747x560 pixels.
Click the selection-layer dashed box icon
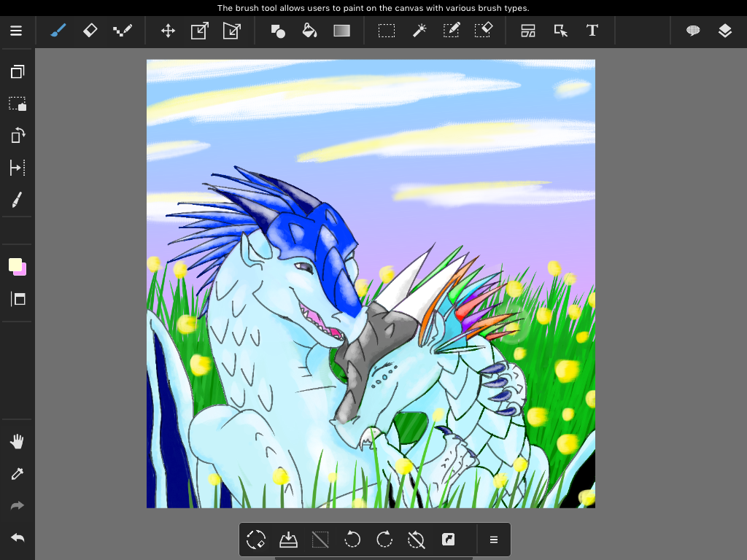[18, 104]
